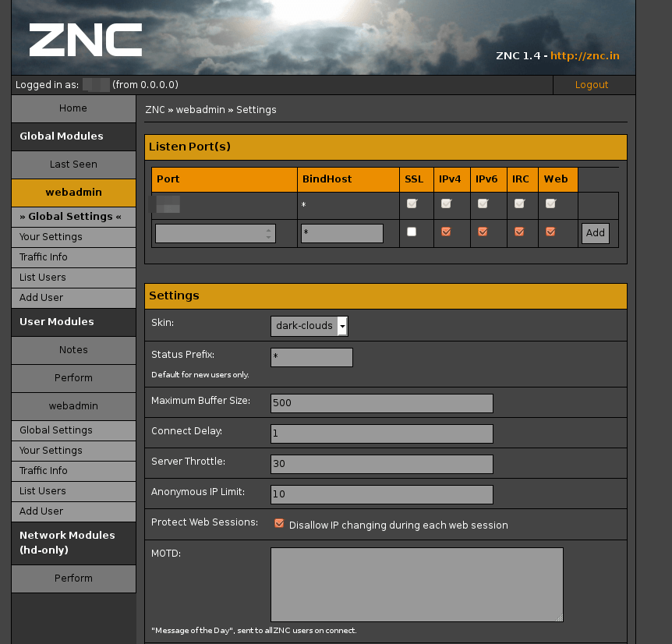Open Your Settings under Global Modules webadmin
672x644 pixels.
pos(73,237)
